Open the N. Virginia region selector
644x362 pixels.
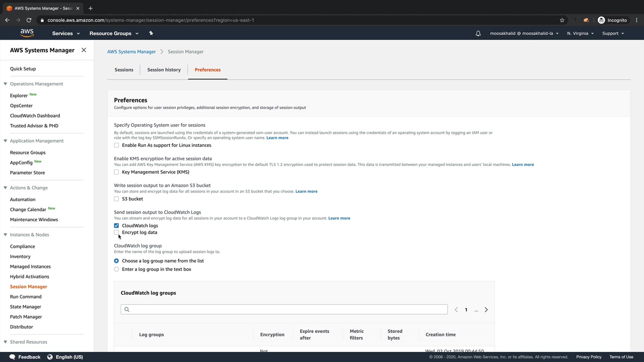point(580,33)
